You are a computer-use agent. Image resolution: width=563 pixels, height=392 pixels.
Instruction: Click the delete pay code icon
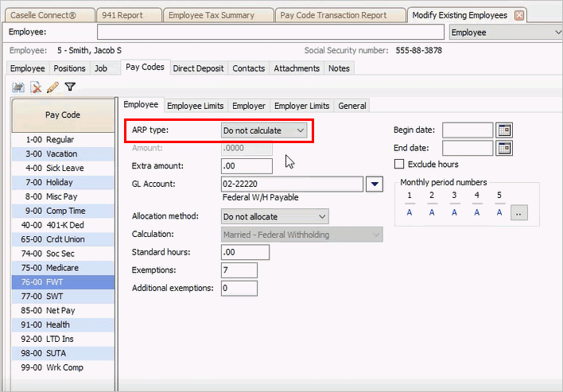[36, 87]
